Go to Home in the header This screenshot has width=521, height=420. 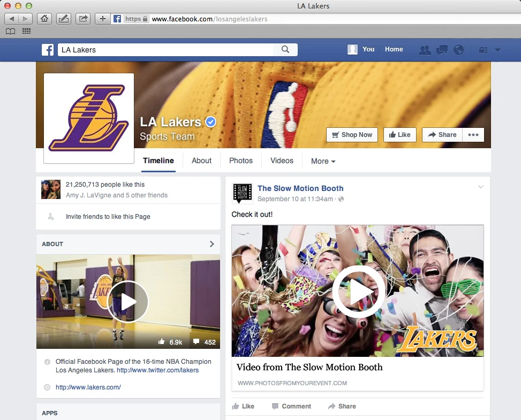coord(394,49)
